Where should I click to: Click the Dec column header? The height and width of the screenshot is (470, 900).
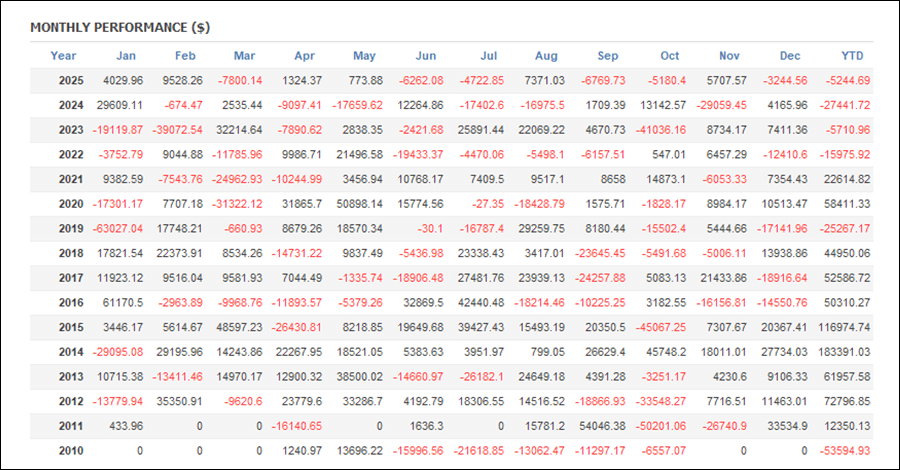pyautogui.click(x=791, y=56)
